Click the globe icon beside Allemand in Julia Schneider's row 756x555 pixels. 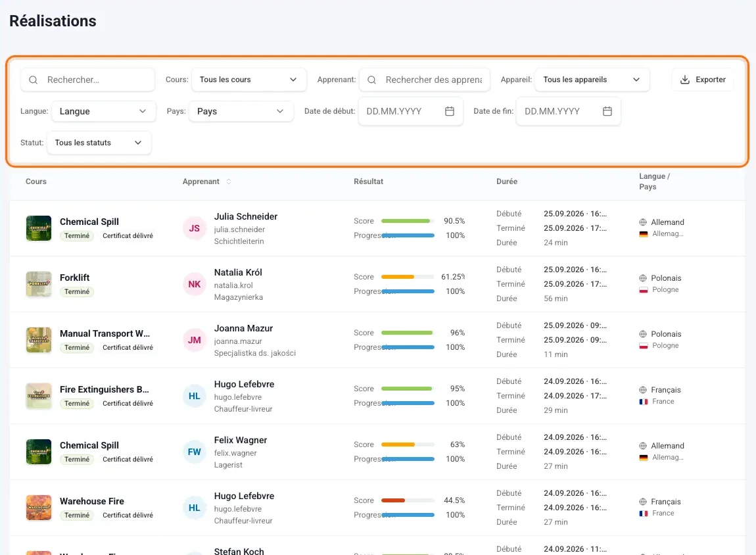click(x=643, y=222)
